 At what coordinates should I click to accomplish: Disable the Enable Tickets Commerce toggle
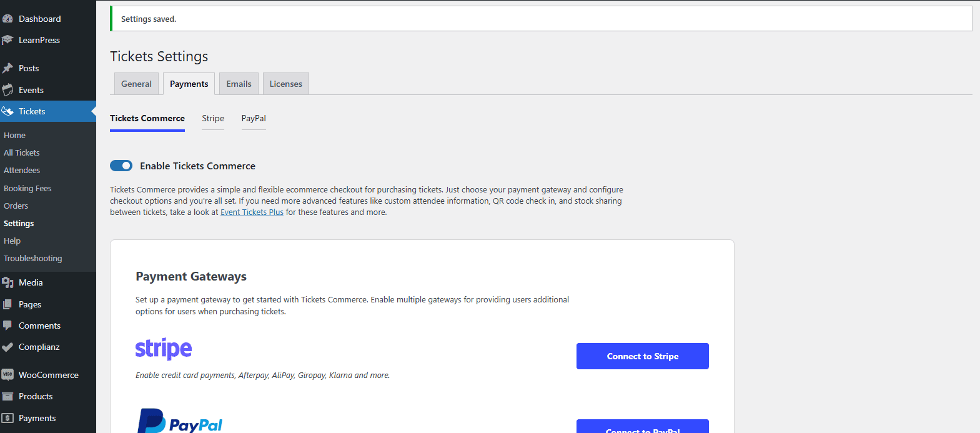pyautogui.click(x=121, y=166)
